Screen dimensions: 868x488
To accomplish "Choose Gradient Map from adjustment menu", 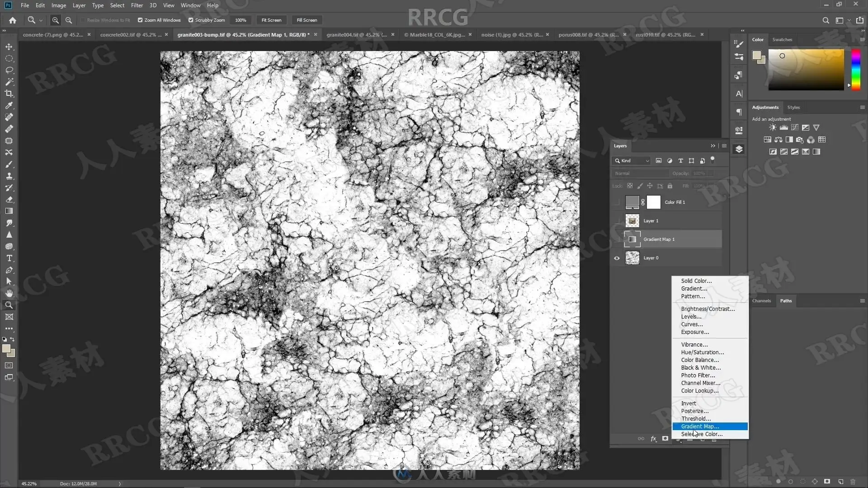I will (700, 427).
